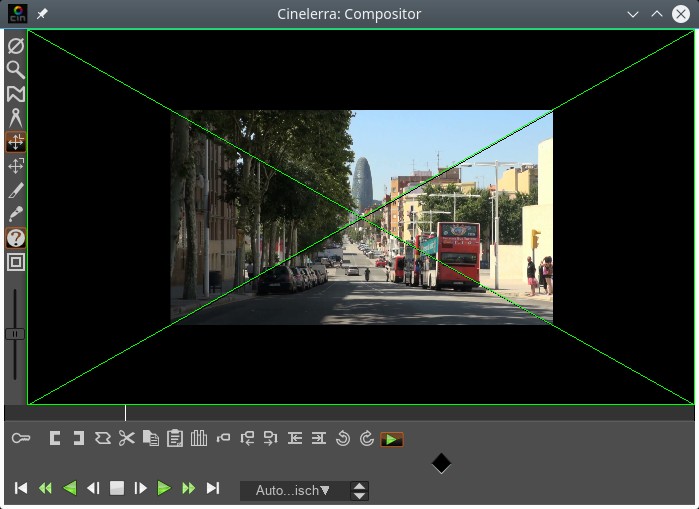The image size is (699, 509).
Task: Click the Copy icon in edit toolbar
Action: [x=151, y=438]
